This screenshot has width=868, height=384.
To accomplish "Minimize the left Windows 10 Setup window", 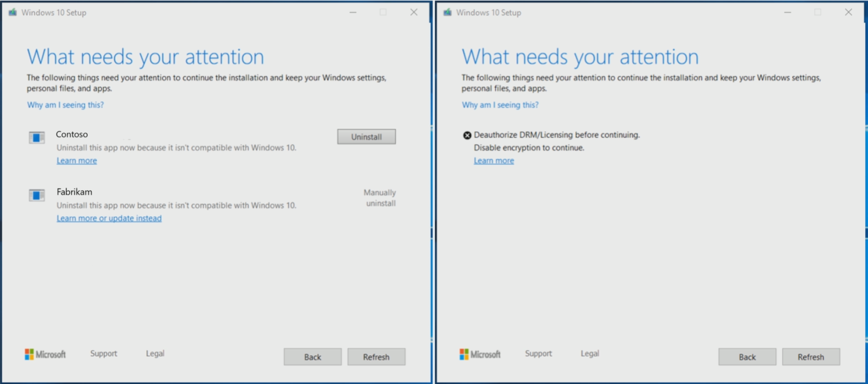I will tap(353, 11).
